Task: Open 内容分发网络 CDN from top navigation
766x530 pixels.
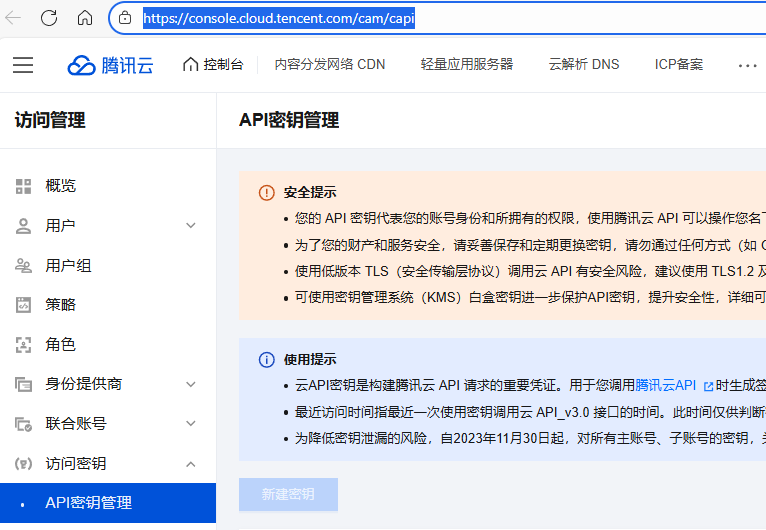Action: point(330,65)
